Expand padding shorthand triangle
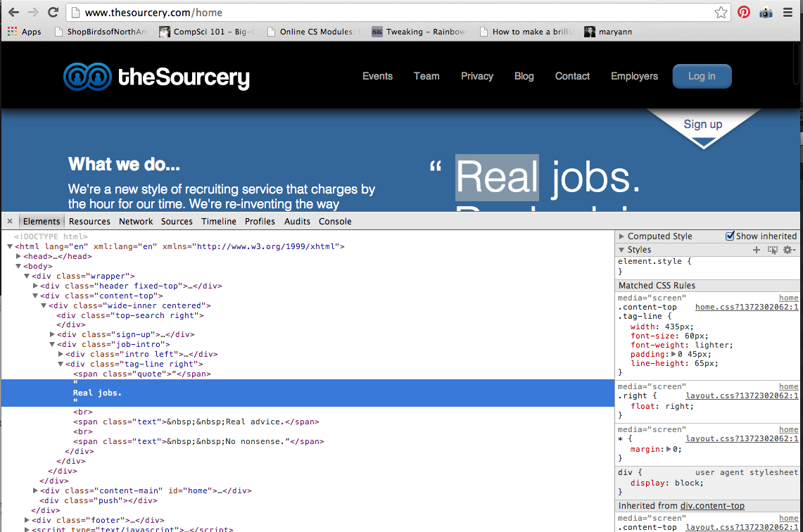 (x=674, y=355)
